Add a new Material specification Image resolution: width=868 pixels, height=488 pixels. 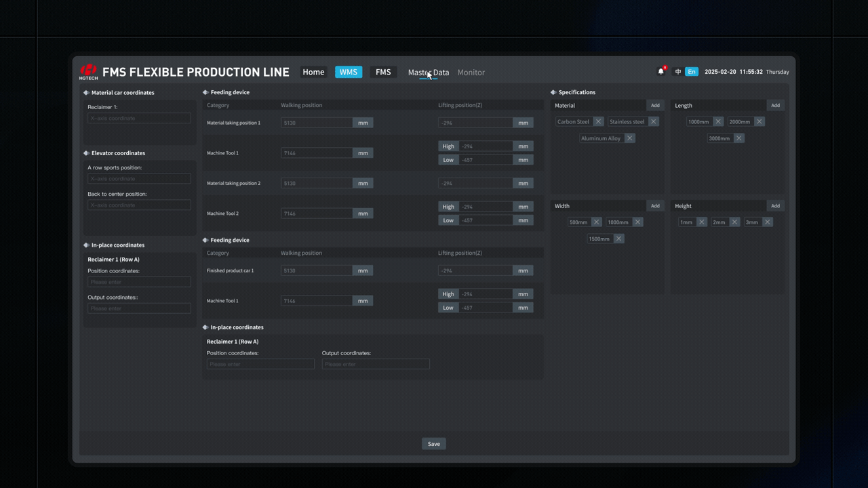point(655,106)
